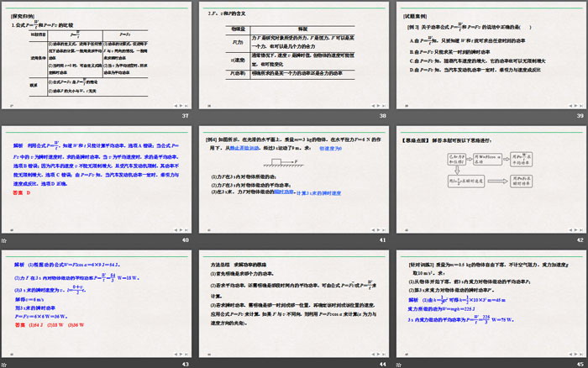
Task: Click slide number label 37
Action: pyautogui.click(x=185, y=116)
